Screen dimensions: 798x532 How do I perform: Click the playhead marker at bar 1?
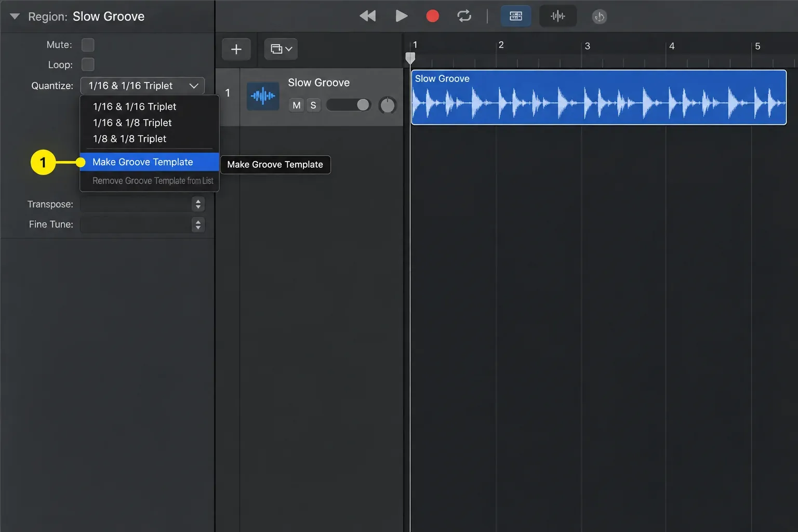point(410,57)
